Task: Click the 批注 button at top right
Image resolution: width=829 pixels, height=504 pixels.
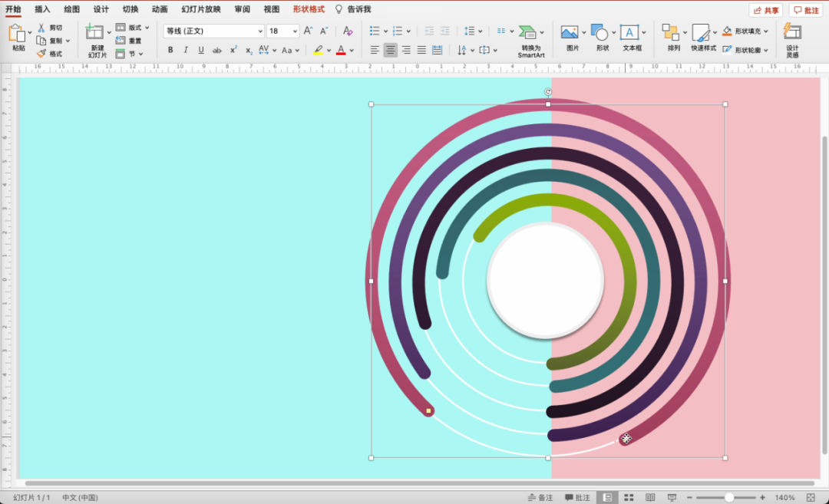Action: point(806,10)
